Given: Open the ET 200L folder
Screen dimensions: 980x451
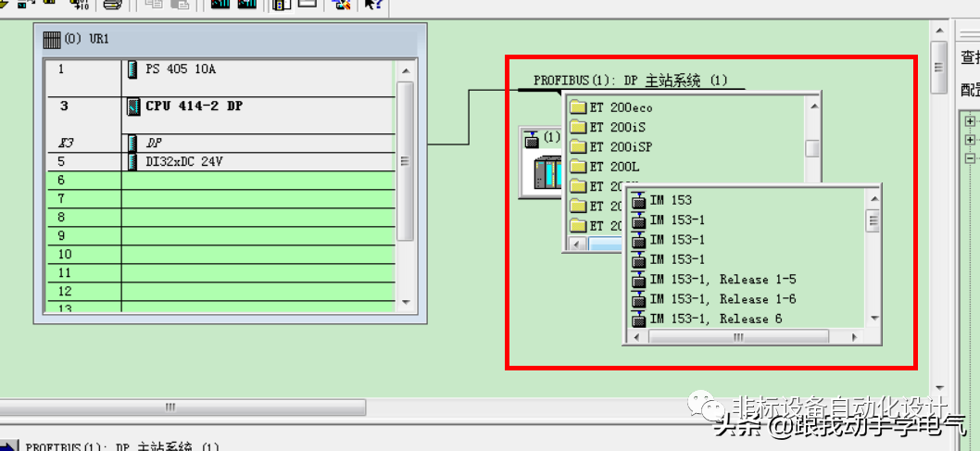Looking at the screenshot, I should coord(604,167).
